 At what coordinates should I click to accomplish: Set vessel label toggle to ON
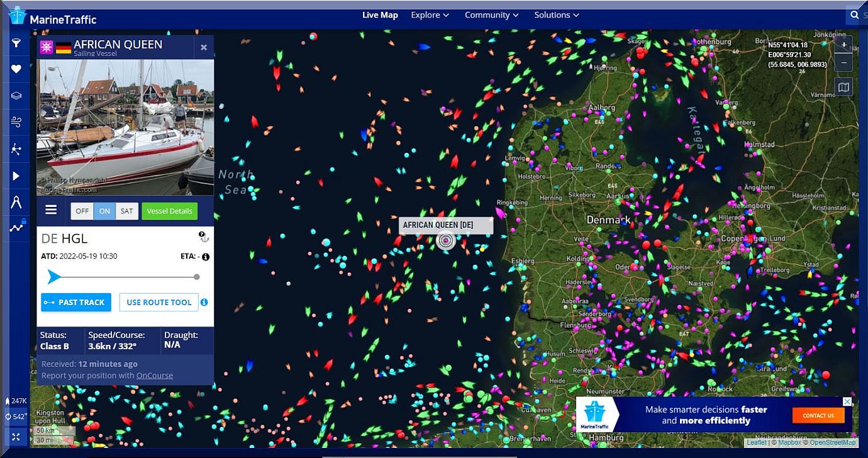(x=105, y=211)
